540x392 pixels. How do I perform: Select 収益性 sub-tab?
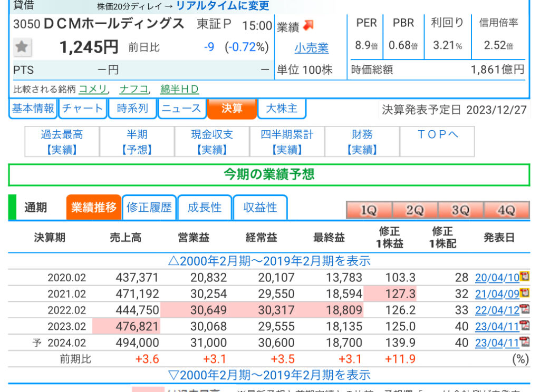point(260,207)
